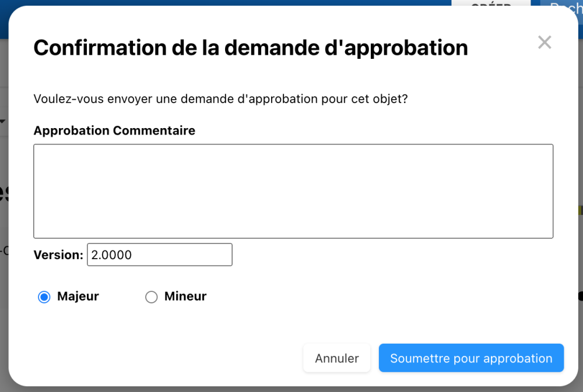
Task: Click the partially hidden CRÉER button
Action: tap(491, 3)
